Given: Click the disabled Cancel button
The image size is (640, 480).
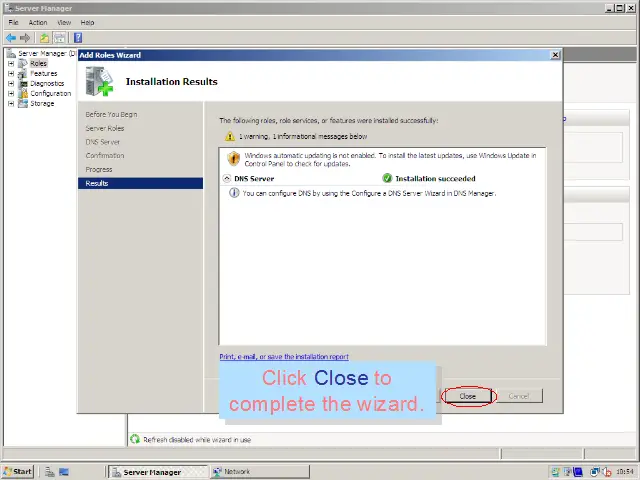Looking at the screenshot, I should tap(519, 396).
